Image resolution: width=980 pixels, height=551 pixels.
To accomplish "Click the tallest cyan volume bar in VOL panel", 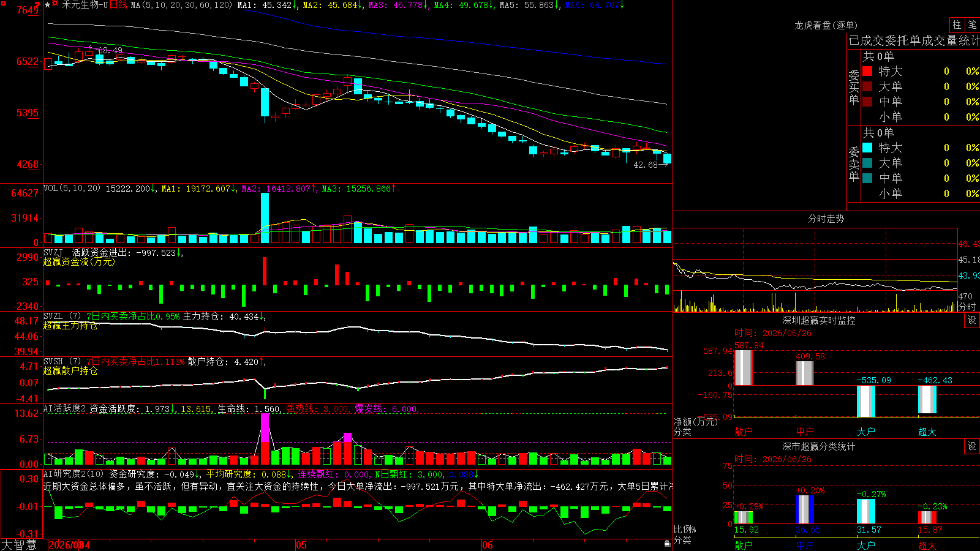I will tap(265, 218).
